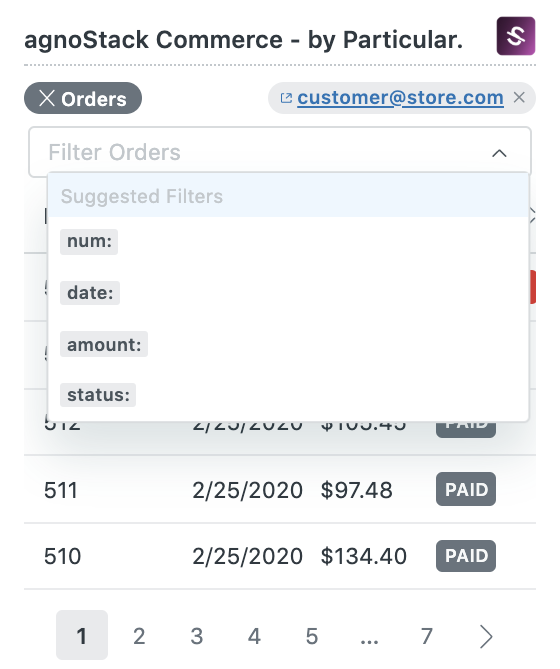The image size is (560, 669).
Task: Jump to page 3
Action: pyautogui.click(x=197, y=636)
